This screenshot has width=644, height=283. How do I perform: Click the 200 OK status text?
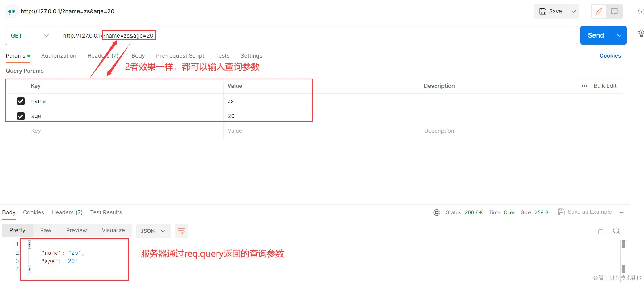(x=474, y=212)
